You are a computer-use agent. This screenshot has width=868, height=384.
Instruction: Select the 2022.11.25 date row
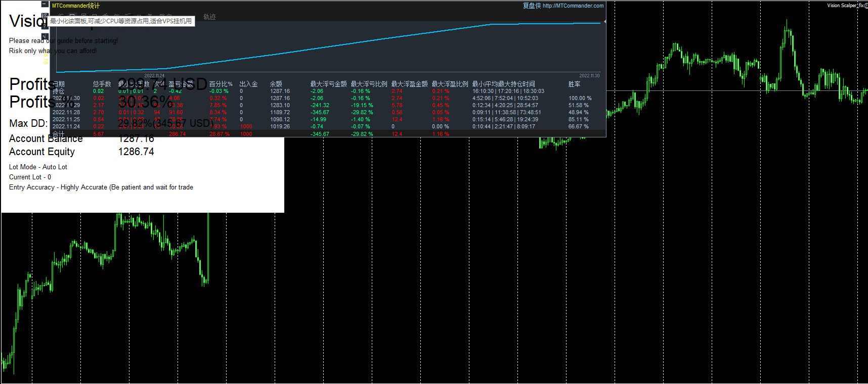[x=66, y=119]
